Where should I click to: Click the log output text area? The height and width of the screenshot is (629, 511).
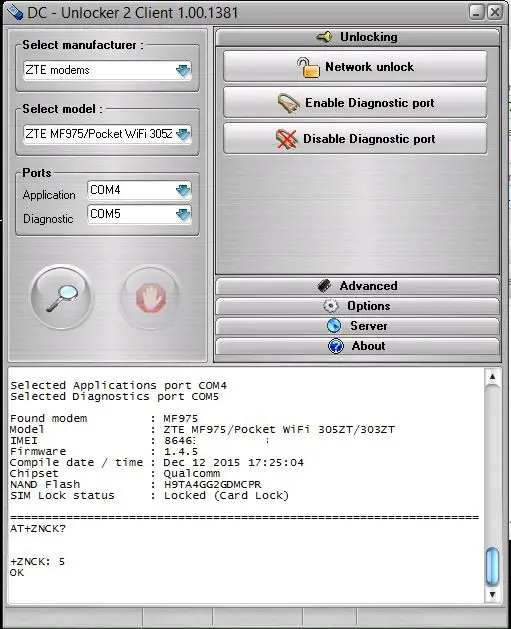click(x=245, y=485)
